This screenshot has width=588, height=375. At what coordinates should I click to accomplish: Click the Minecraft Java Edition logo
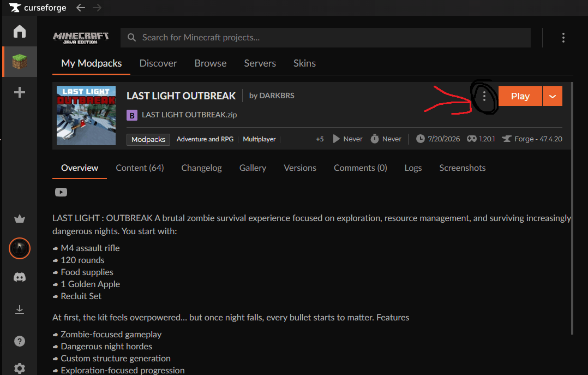pos(81,38)
